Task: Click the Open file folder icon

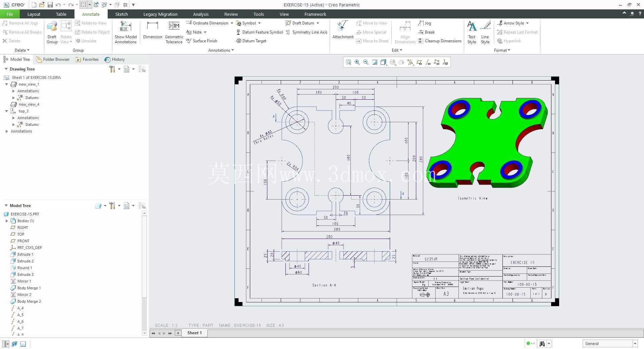Action: click(x=42, y=5)
